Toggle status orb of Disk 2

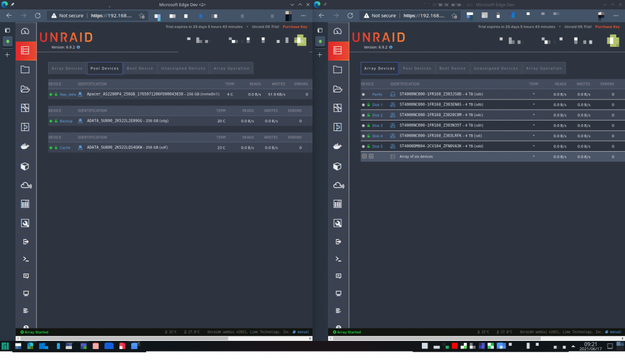pyautogui.click(x=363, y=115)
